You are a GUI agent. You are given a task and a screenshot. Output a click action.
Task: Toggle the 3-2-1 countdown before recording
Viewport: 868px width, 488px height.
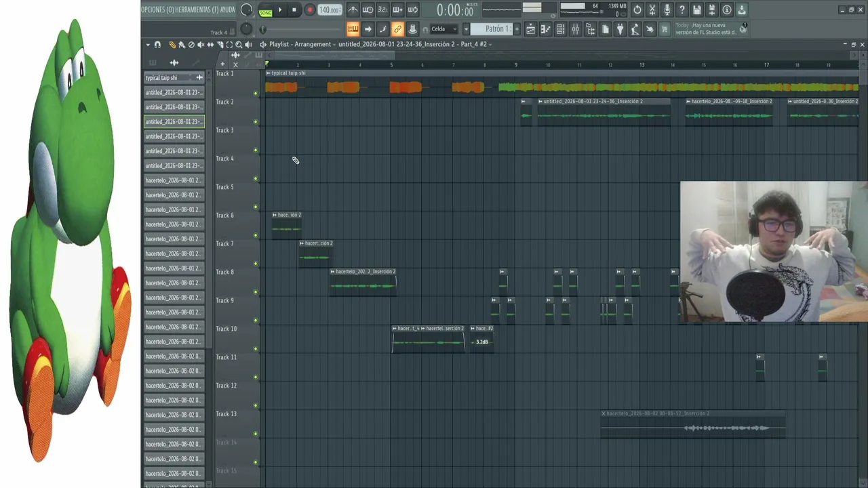[382, 9]
